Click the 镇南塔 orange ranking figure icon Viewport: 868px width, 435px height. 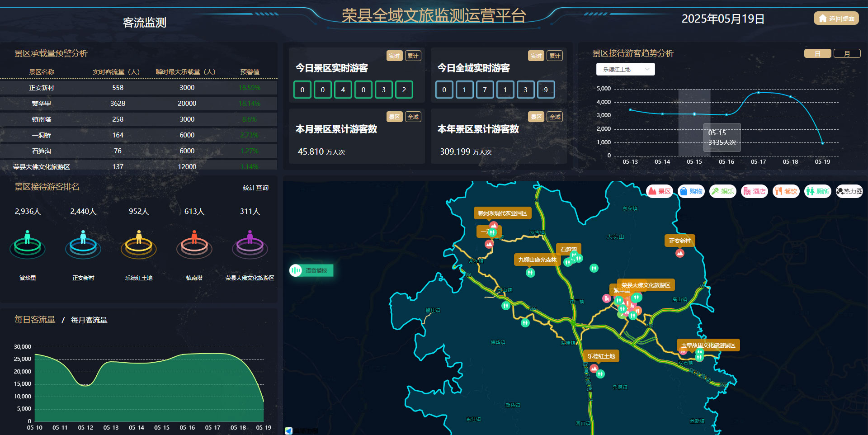[194, 244]
